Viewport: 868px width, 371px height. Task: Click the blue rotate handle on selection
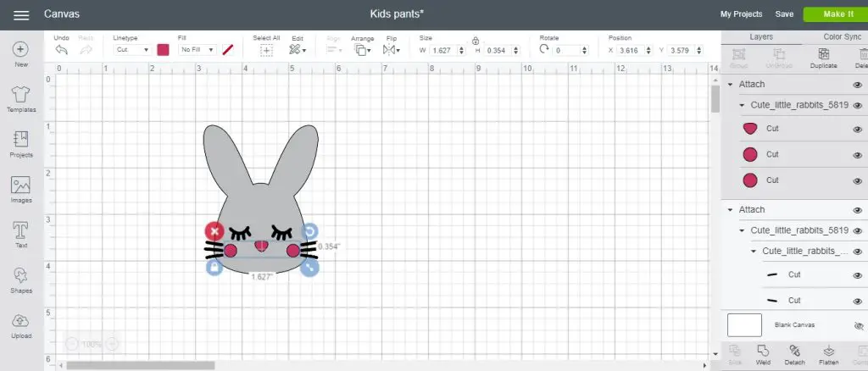point(310,231)
